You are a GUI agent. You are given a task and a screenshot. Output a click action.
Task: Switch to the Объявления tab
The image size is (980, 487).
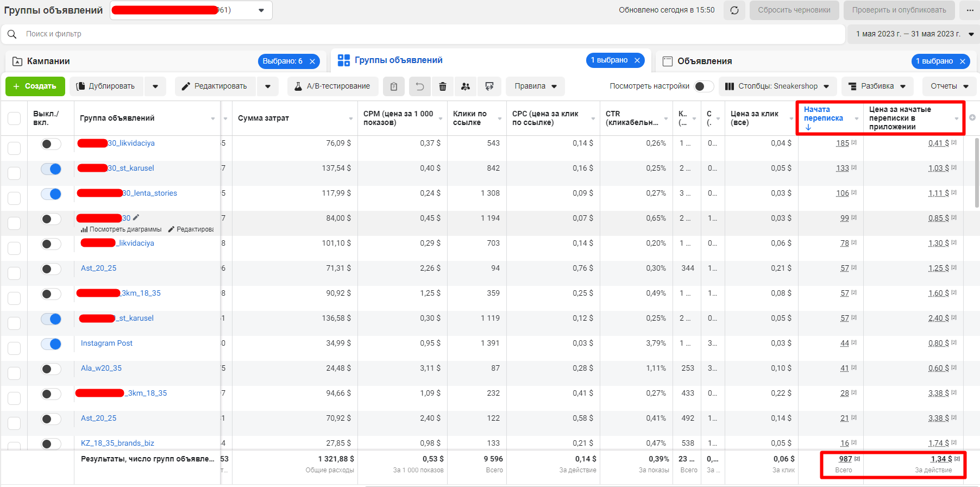click(x=704, y=61)
